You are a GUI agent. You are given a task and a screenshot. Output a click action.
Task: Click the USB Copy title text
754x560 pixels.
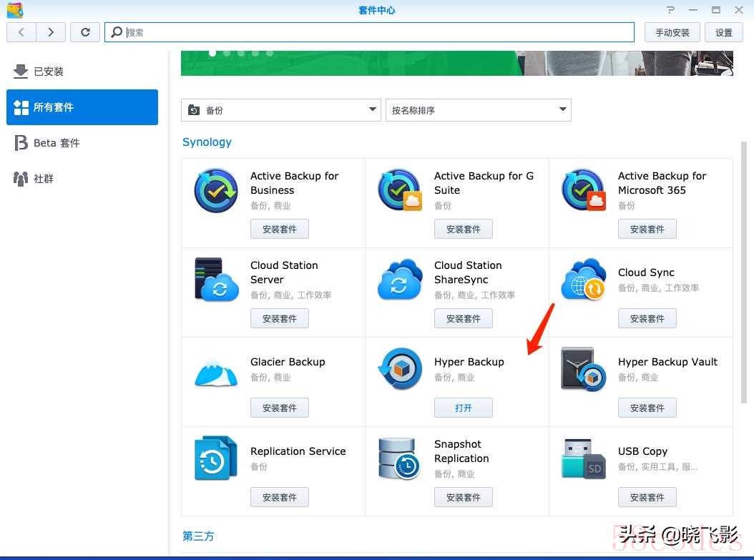pos(643,451)
